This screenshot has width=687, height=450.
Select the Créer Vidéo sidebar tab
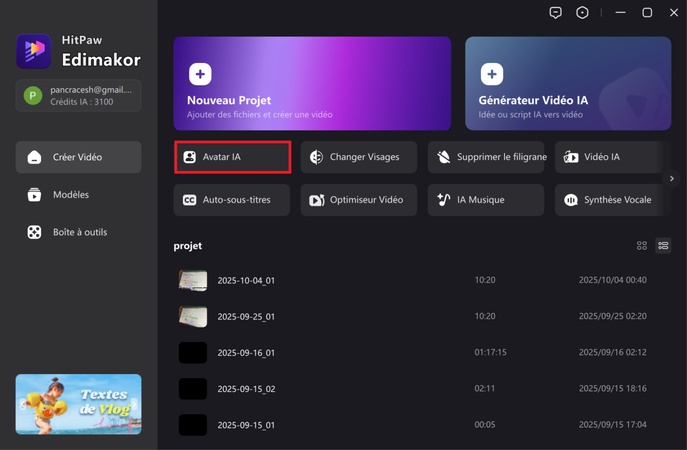pos(78,157)
